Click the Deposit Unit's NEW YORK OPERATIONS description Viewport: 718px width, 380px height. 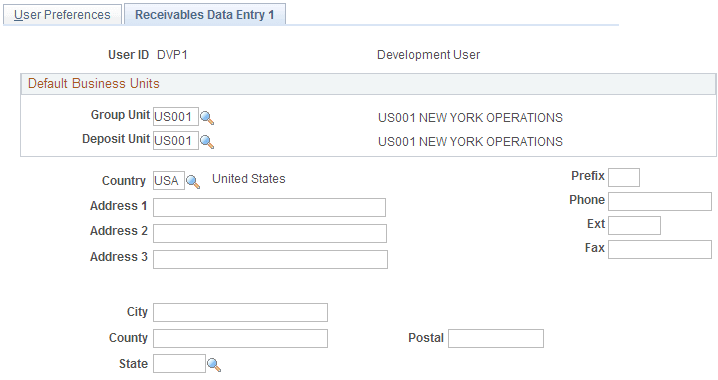click(470, 141)
